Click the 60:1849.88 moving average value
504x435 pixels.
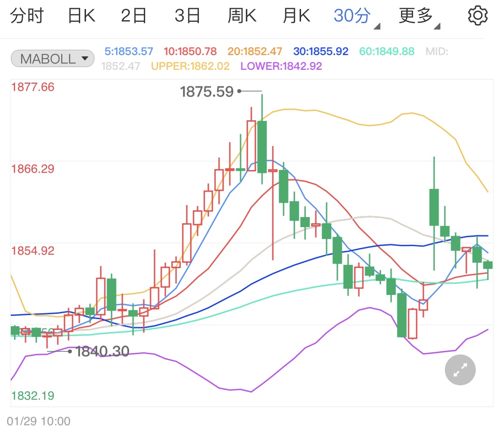(x=387, y=51)
